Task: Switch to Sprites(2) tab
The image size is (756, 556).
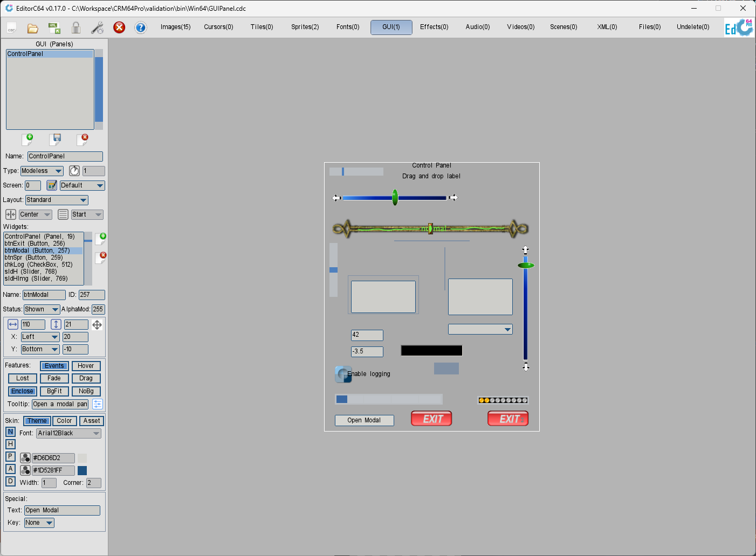Action: point(305,27)
